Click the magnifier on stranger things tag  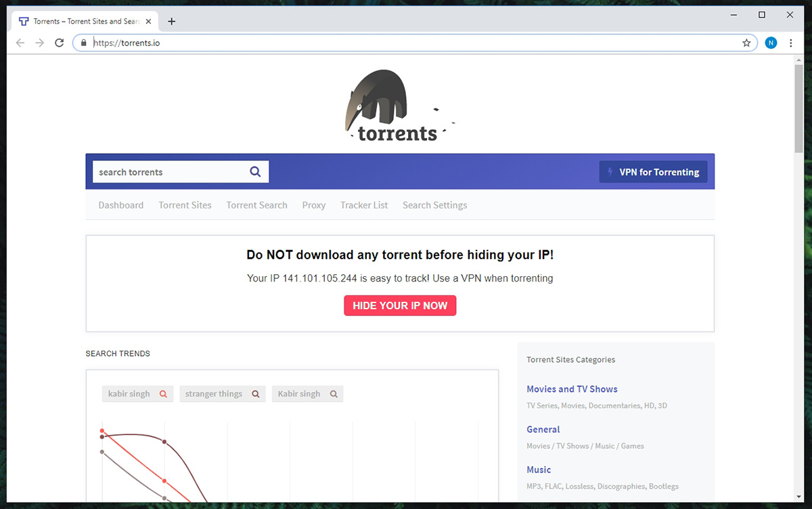pos(256,394)
